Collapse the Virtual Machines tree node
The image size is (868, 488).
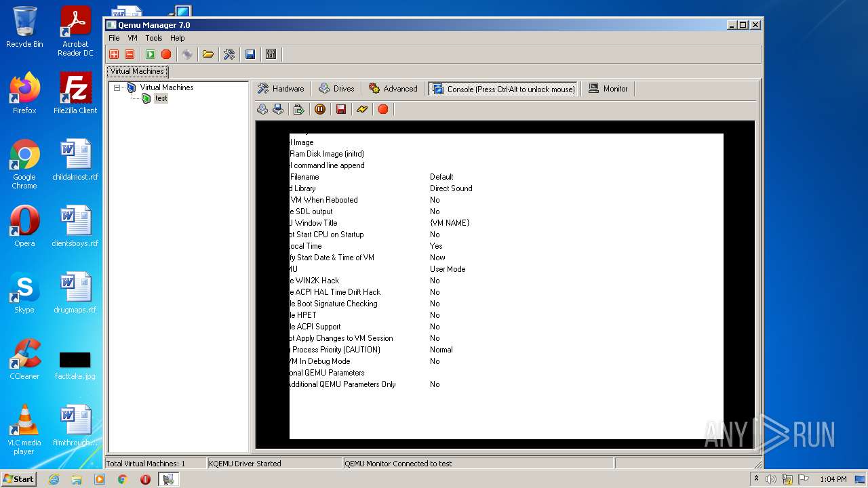[x=117, y=87]
